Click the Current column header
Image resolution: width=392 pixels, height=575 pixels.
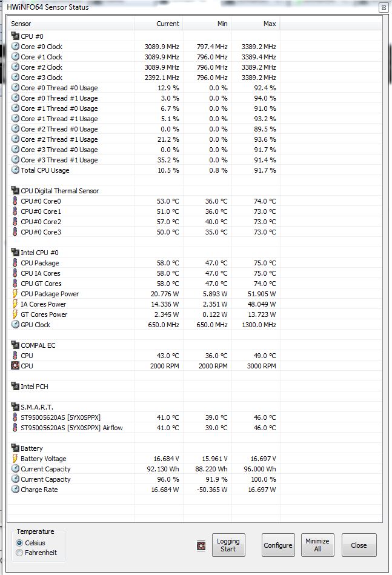click(x=158, y=24)
